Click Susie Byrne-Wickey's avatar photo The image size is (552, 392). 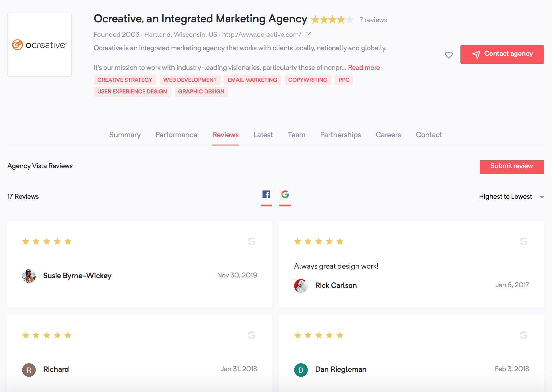click(29, 276)
